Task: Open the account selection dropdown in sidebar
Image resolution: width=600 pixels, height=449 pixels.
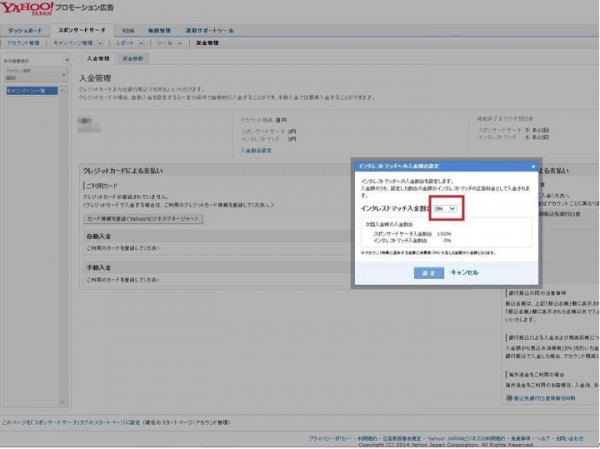Action: 35,75
